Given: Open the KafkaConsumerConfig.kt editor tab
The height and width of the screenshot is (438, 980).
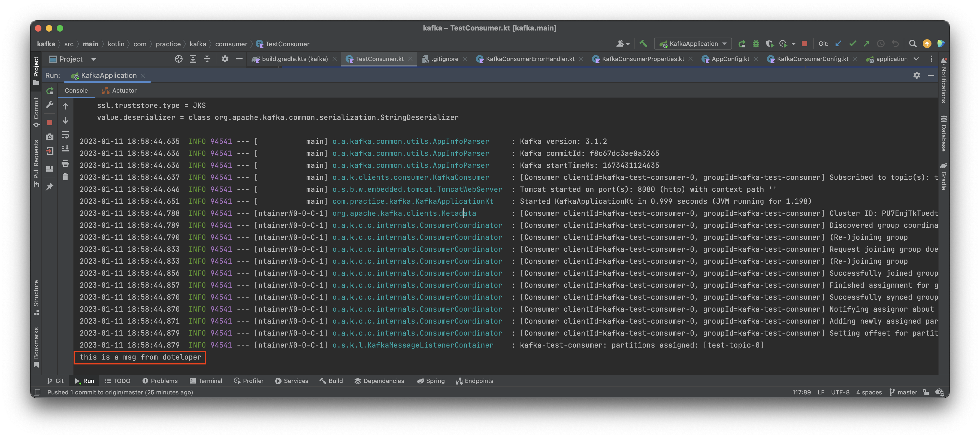Looking at the screenshot, I should click(812, 59).
